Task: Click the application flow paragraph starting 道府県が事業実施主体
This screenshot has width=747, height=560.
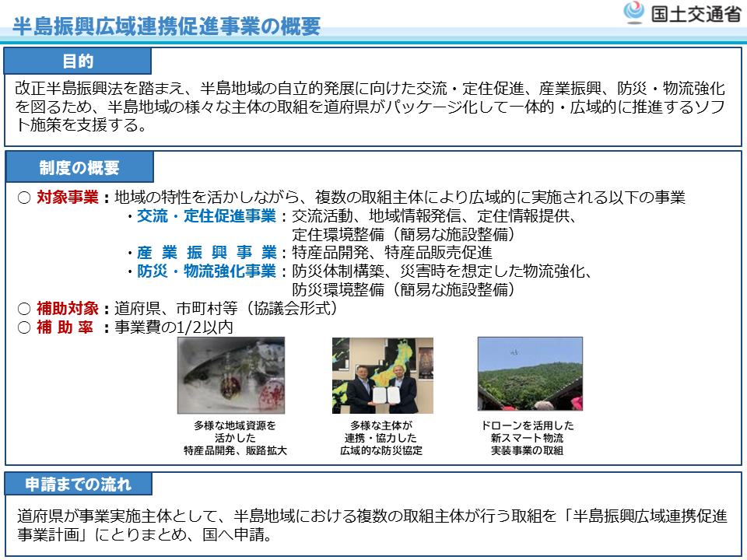Action: 372,527
